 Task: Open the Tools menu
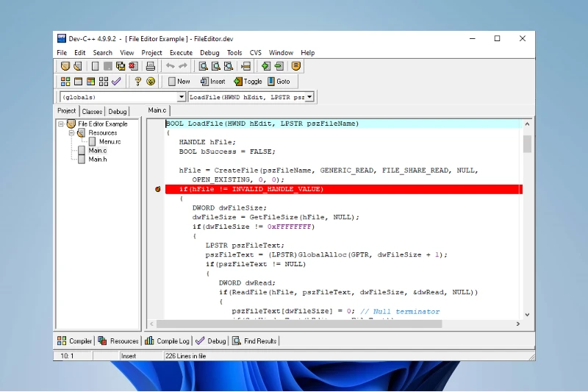(234, 53)
